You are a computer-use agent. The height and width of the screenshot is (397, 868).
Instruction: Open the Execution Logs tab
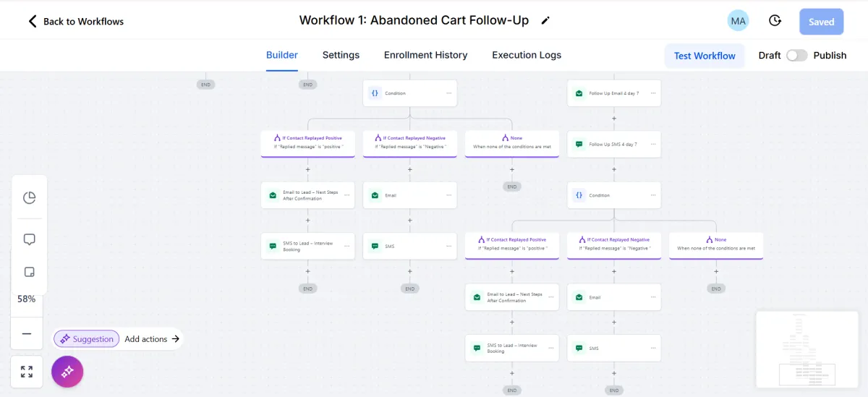pos(527,55)
